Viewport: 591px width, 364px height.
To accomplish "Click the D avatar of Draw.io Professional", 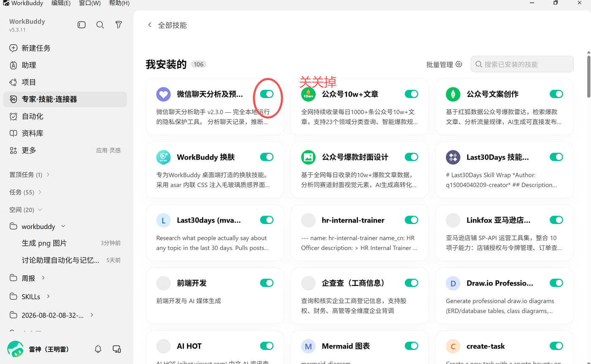I will click(x=453, y=283).
